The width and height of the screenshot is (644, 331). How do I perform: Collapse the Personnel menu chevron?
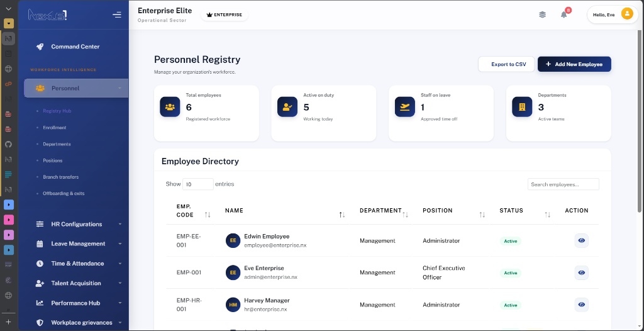pos(119,88)
